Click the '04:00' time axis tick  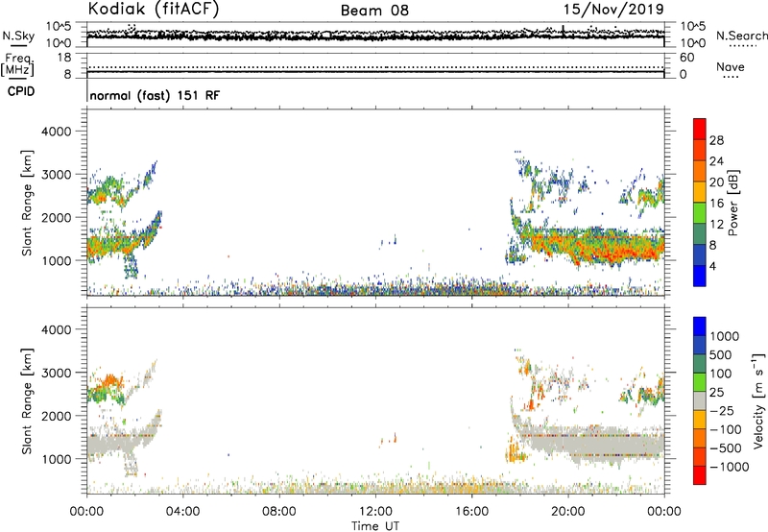182,512
